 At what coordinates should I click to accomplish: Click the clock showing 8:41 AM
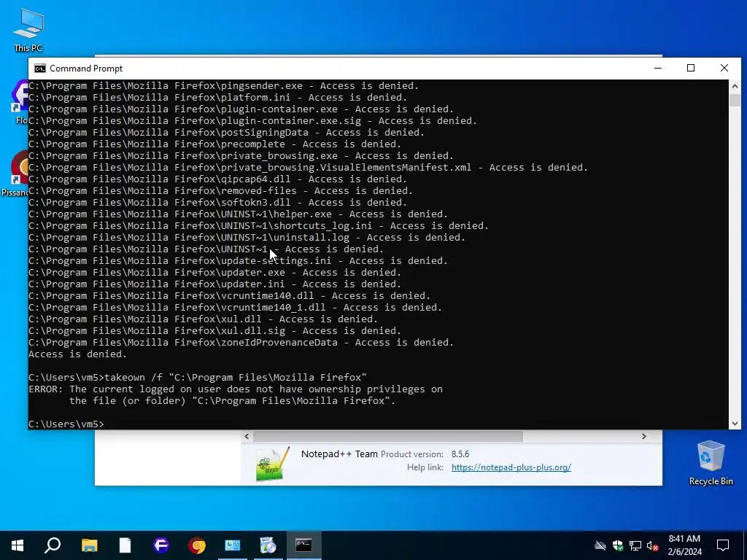pos(684,539)
